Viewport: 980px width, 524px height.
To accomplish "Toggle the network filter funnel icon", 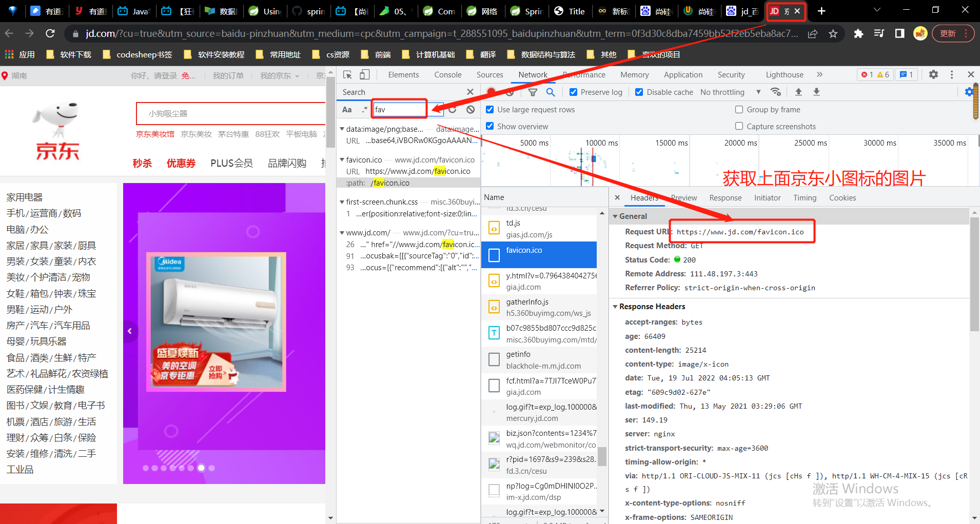I will pos(533,92).
